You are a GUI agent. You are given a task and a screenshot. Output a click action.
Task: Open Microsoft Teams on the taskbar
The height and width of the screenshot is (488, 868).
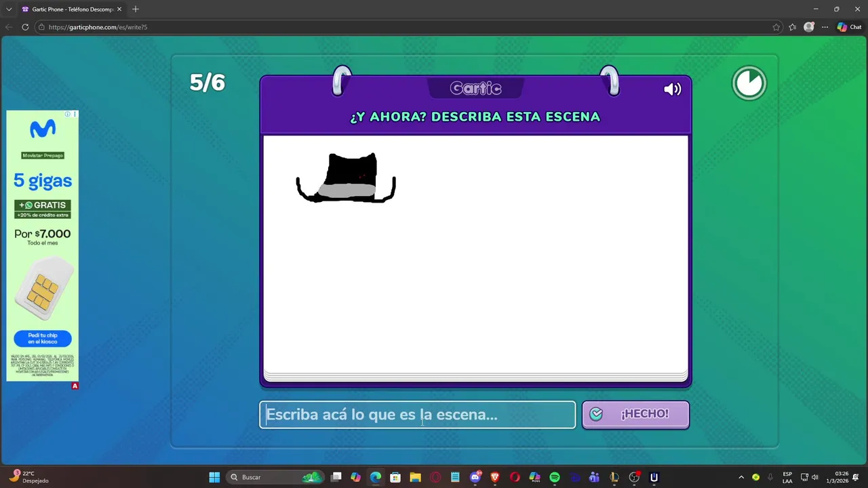pos(594,477)
